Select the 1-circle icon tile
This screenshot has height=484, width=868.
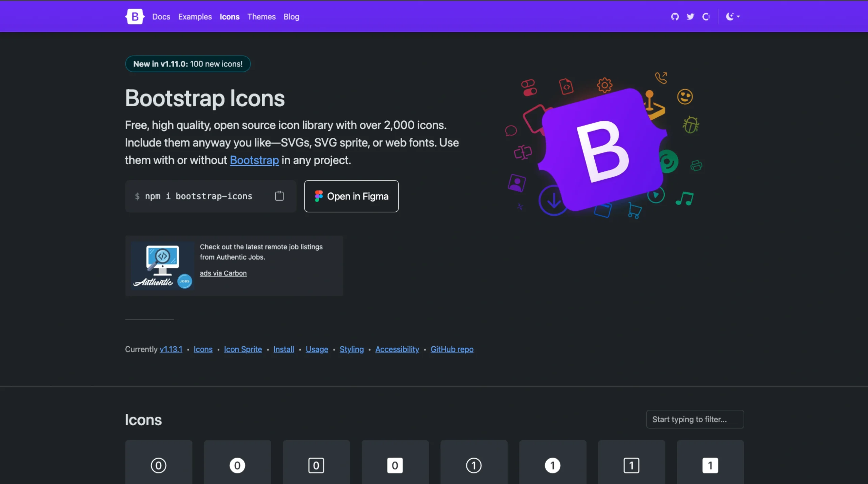click(x=474, y=462)
